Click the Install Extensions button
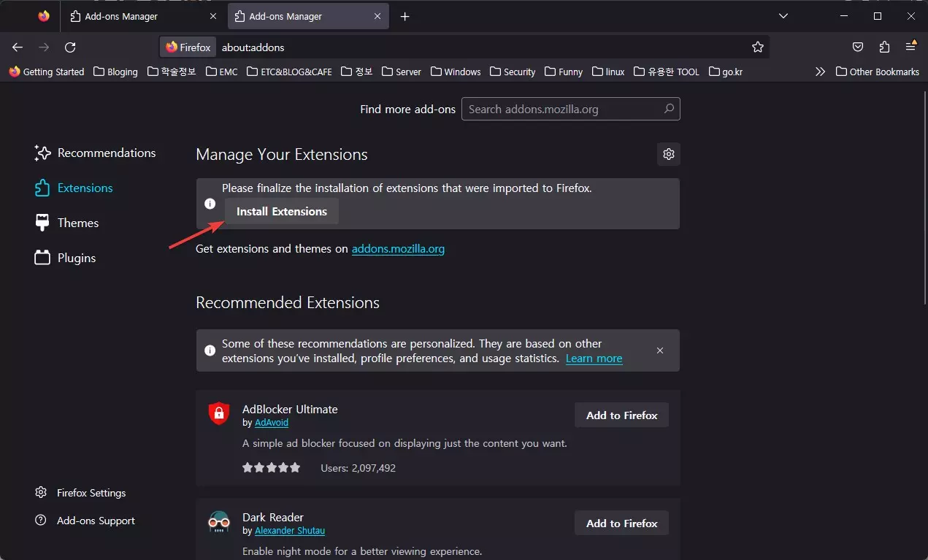The width and height of the screenshot is (928, 560). [282, 211]
